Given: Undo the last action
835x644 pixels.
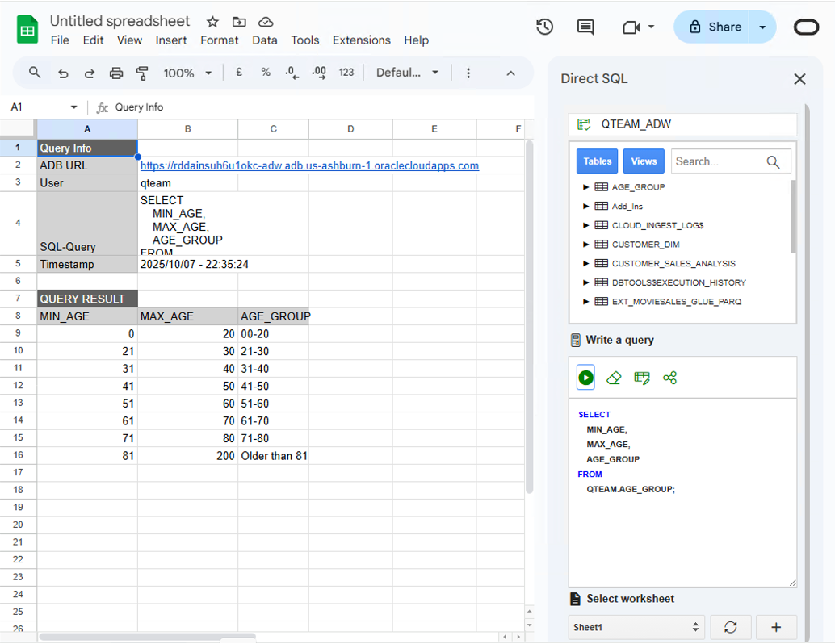Looking at the screenshot, I should click(x=62, y=73).
